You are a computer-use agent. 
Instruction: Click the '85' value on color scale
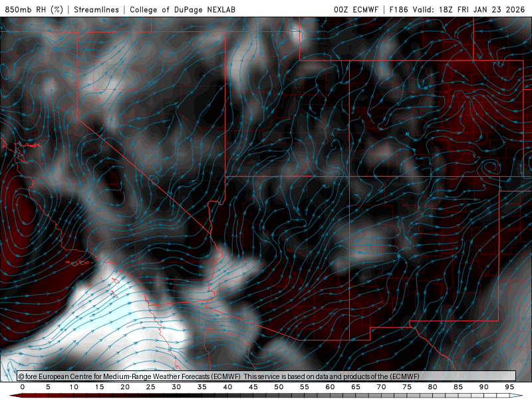[458, 387]
